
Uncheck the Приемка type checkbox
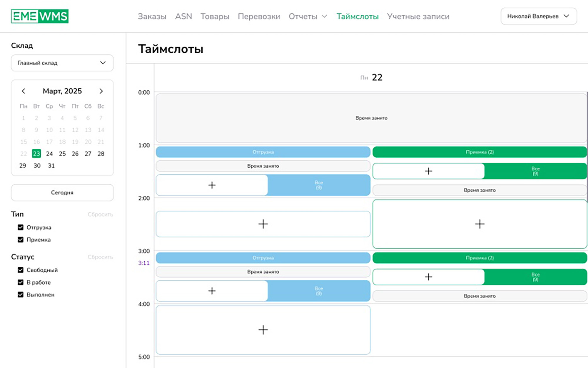tap(21, 240)
